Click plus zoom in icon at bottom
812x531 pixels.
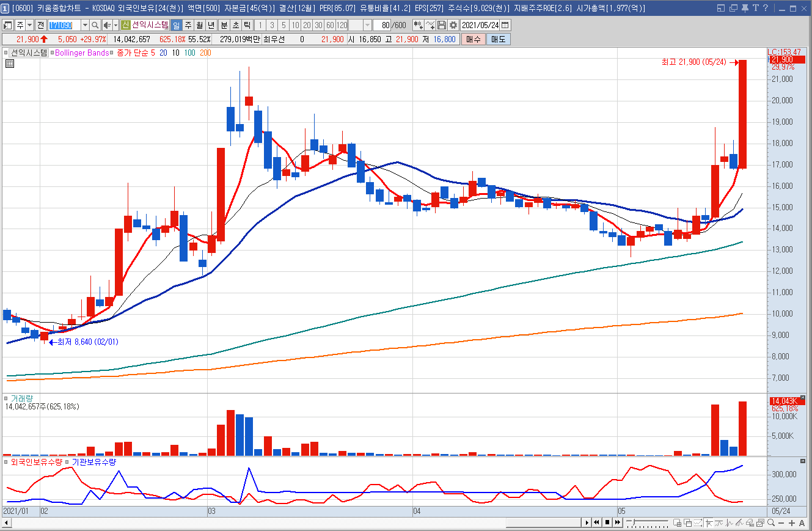[792, 522]
